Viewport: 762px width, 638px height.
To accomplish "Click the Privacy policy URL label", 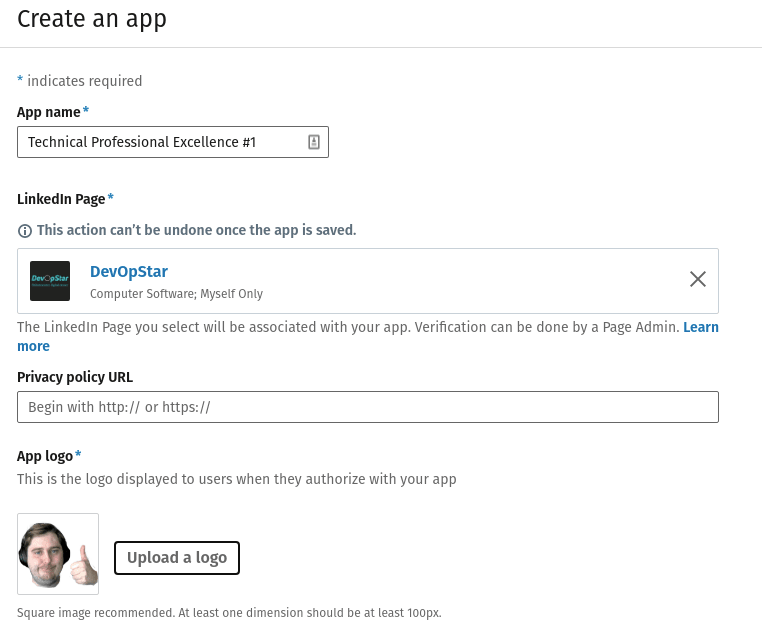I will (75, 377).
